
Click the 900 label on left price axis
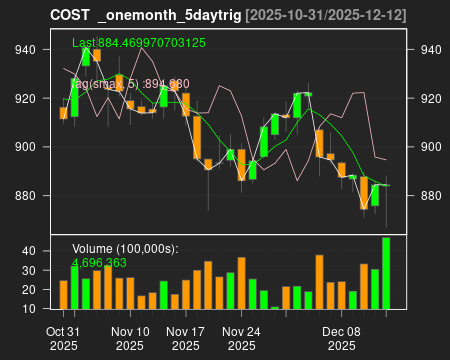tap(25, 147)
